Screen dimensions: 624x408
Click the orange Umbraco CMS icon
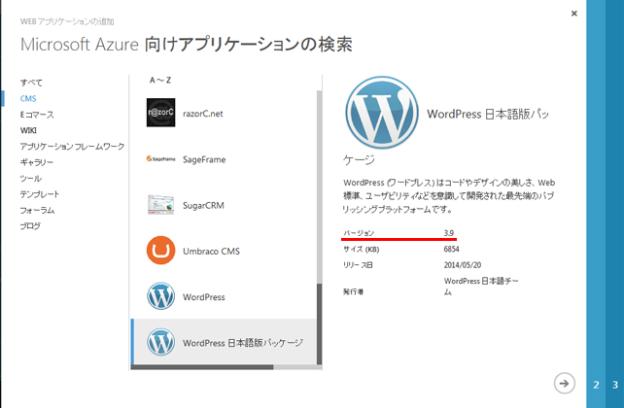point(161,250)
